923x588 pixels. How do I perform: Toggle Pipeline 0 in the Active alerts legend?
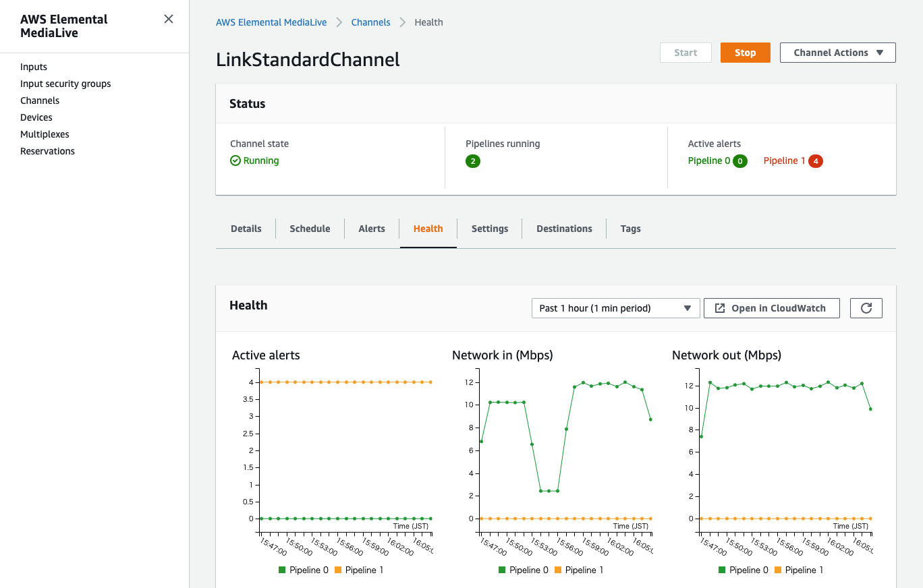[x=304, y=570]
